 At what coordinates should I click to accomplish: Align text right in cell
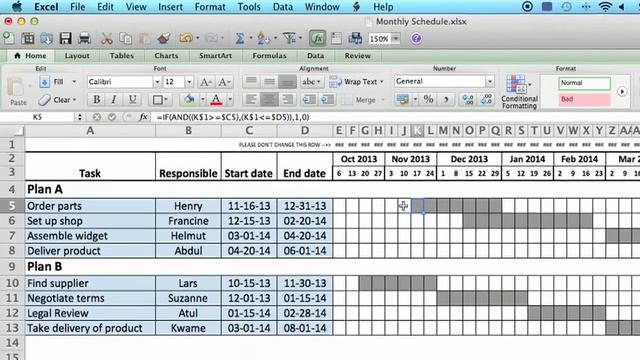tap(287, 99)
